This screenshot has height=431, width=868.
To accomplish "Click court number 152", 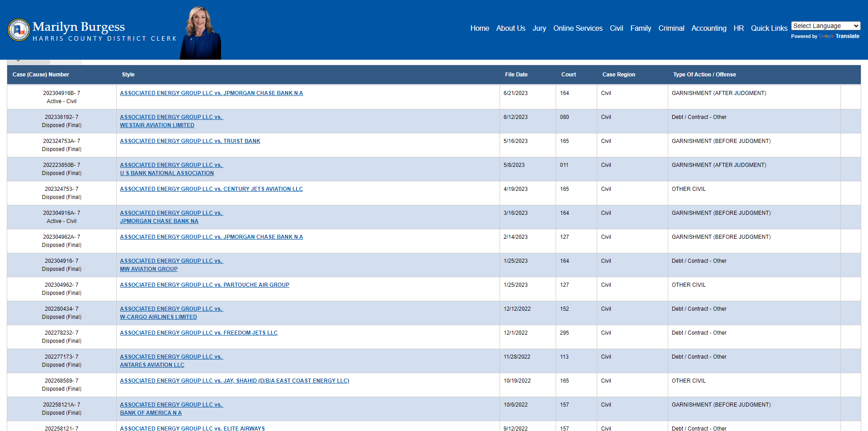I will pos(564,309).
